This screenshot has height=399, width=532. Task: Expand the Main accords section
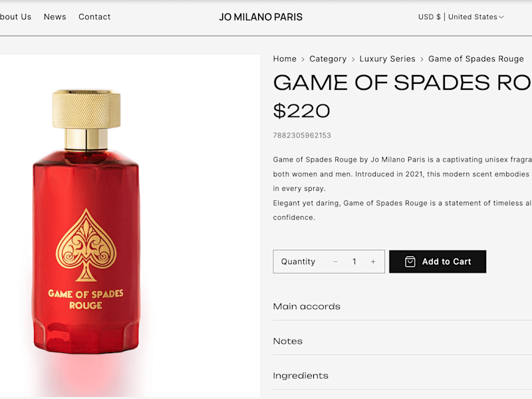(x=402, y=307)
